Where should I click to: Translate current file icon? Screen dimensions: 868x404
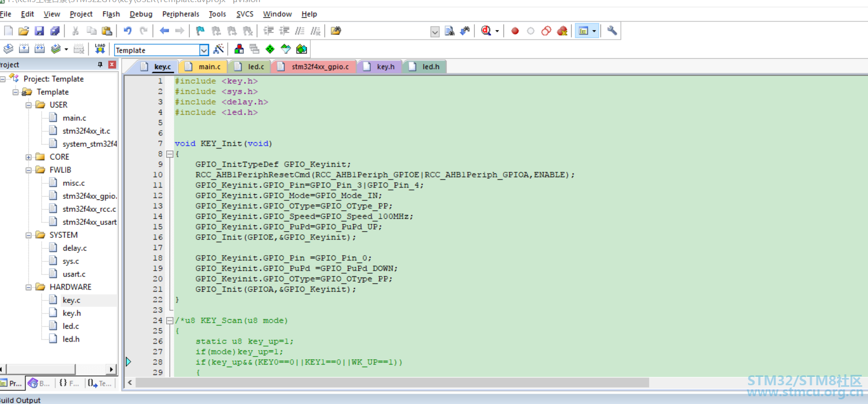(x=8, y=49)
